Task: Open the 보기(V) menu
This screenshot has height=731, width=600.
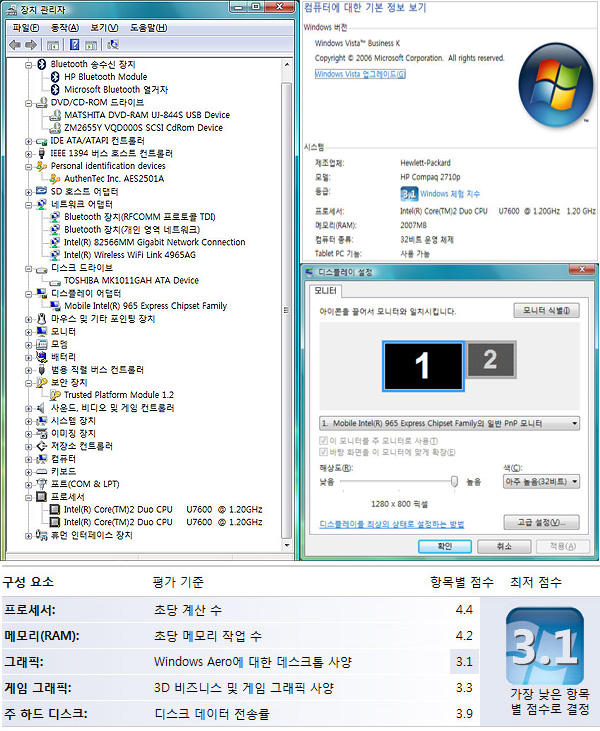Action: (104, 28)
